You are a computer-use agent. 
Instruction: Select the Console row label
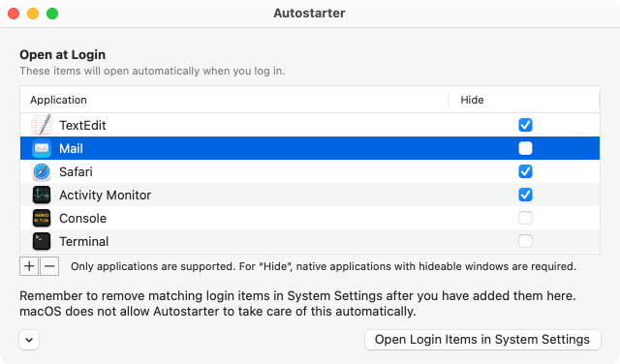pyautogui.click(x=82, y=218)
